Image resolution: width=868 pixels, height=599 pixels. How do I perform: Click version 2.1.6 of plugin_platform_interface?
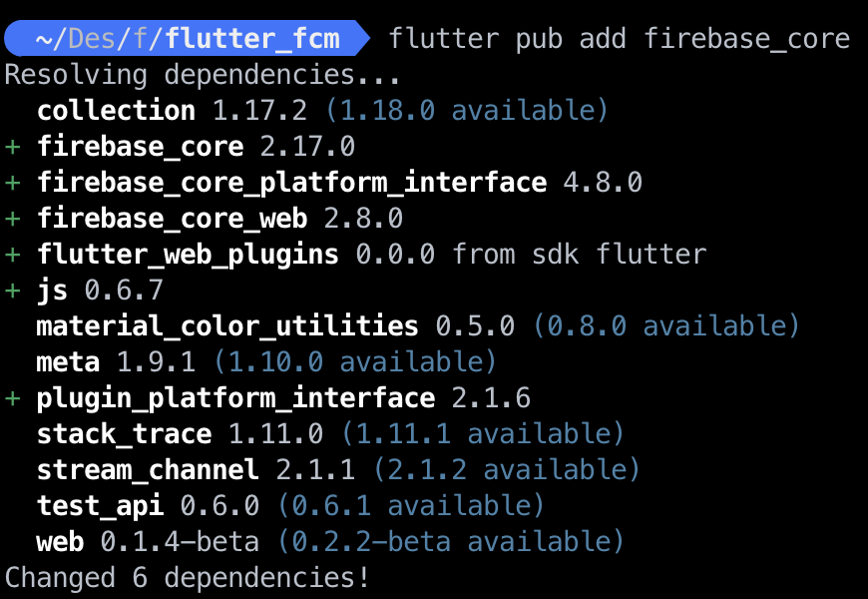point(491,398)
